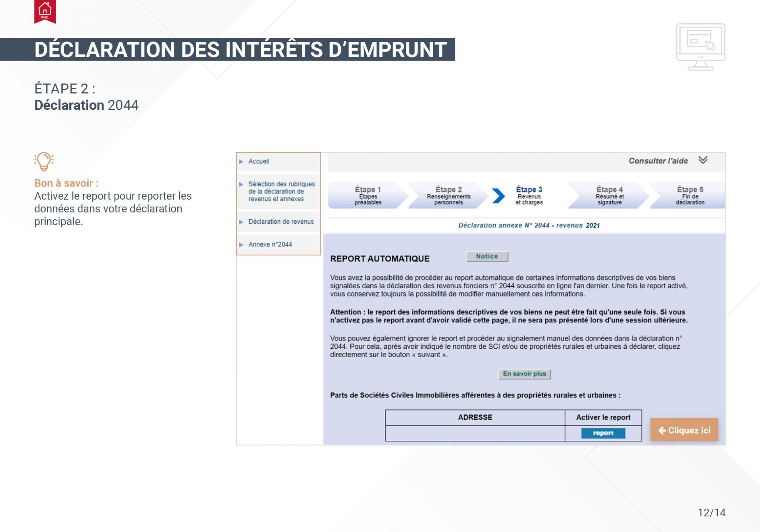760x532 pixels.
Task: Click the orange Cliquez ici callout
Action: 684,430
